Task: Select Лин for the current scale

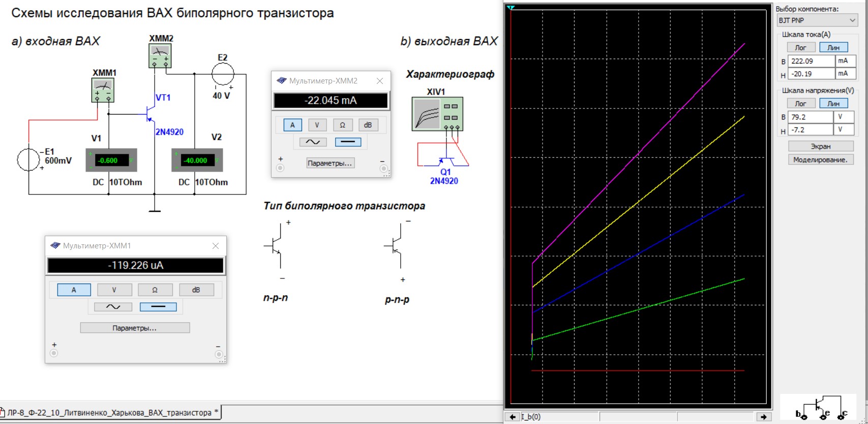Action: [834, 47]
